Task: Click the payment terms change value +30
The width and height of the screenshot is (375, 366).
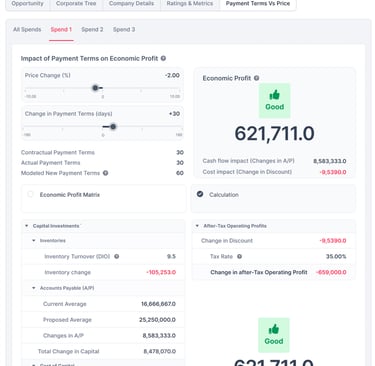Action: pos(174,114)
